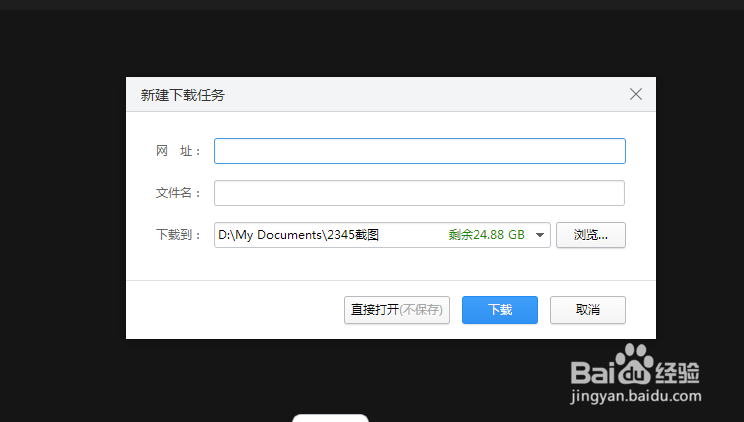Click the 浏览... browse button
This screenshot has height=422, width=744.
pos(591,235)
